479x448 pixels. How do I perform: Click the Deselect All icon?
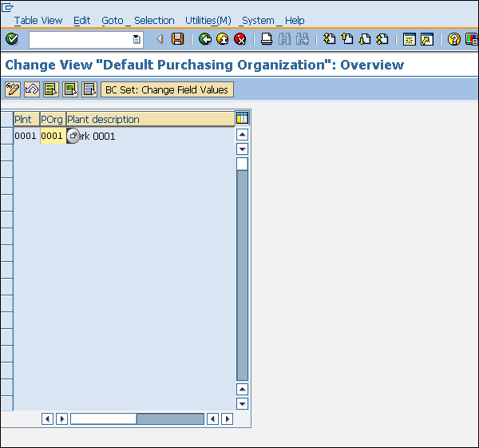tap(89, 89)
